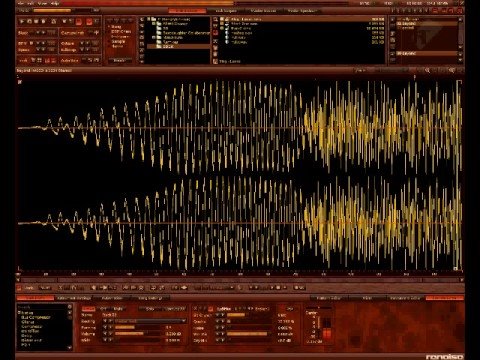Viewport: 480px width, 360px height.
Task: Click the DSP effects list scroll-down arrow
Action: 70,348
